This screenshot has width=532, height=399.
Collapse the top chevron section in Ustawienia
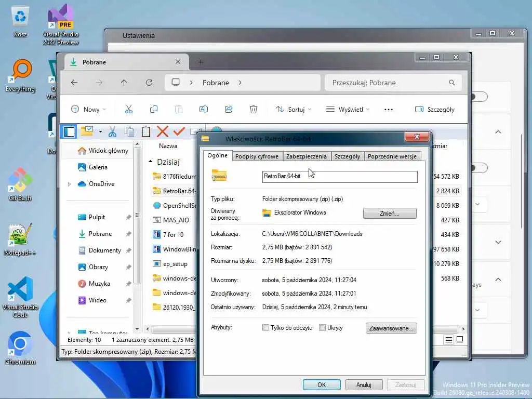click(x=498, y=131)
